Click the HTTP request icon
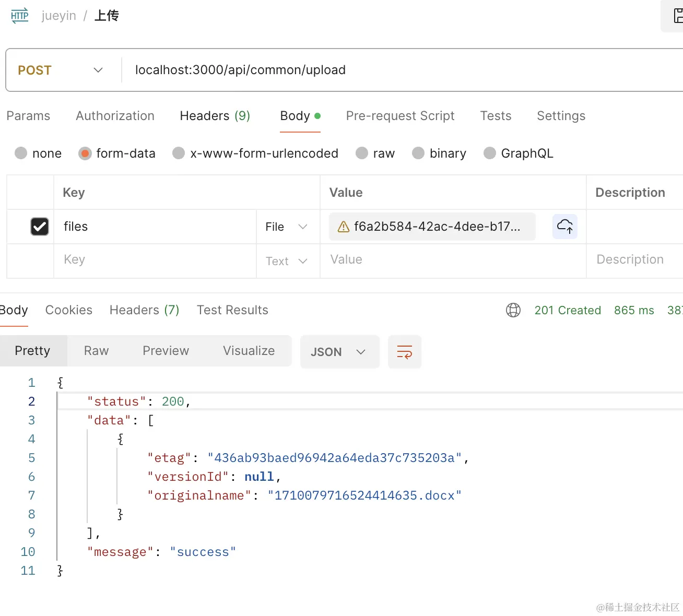Viewport: 683px width, 616px height. tap(20, 16)
